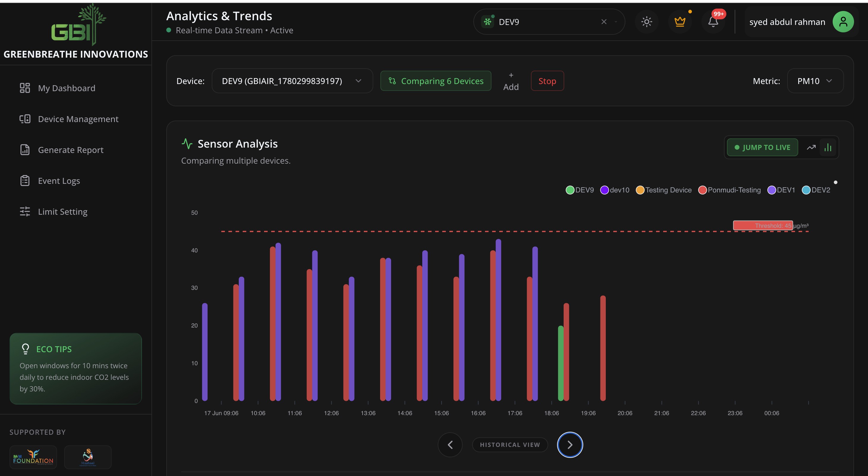Click the HISTORICAL VIEW label button

click(510, 445)
